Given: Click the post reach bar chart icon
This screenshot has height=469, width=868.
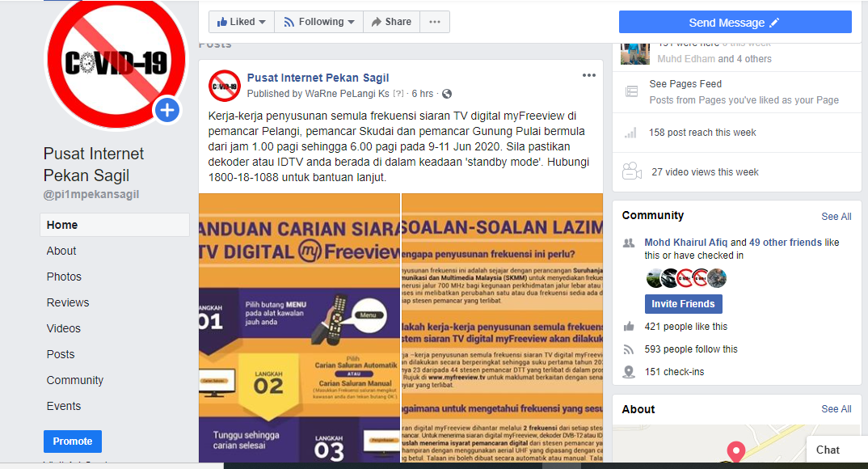Looking at the screenshot, I should 630,133.
